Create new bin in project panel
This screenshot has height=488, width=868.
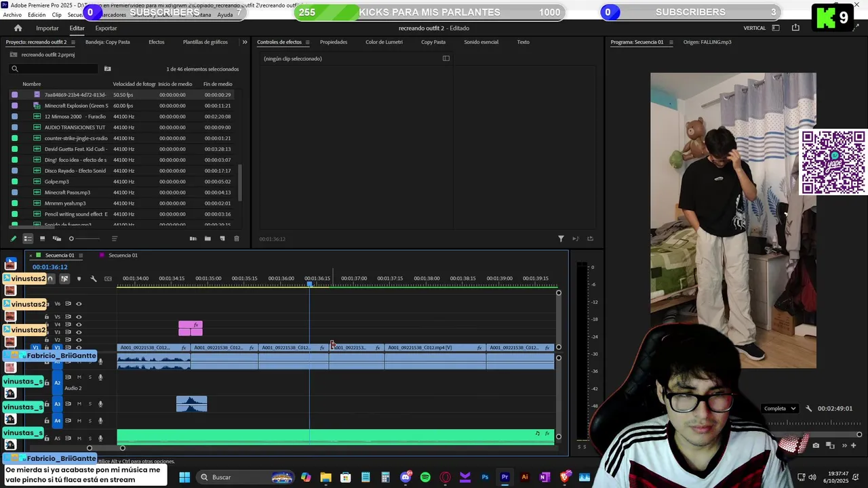pyautogui.click(x=208, y=239)
